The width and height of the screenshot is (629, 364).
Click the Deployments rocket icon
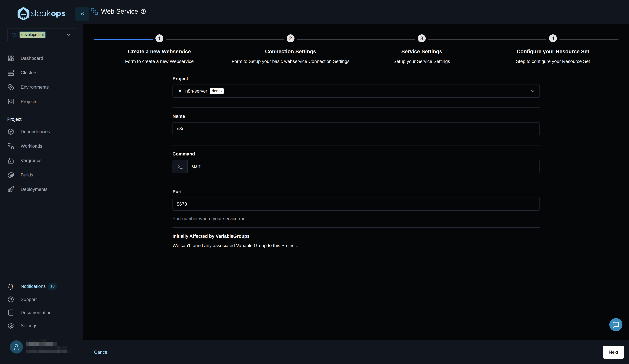tap(11, 189)
